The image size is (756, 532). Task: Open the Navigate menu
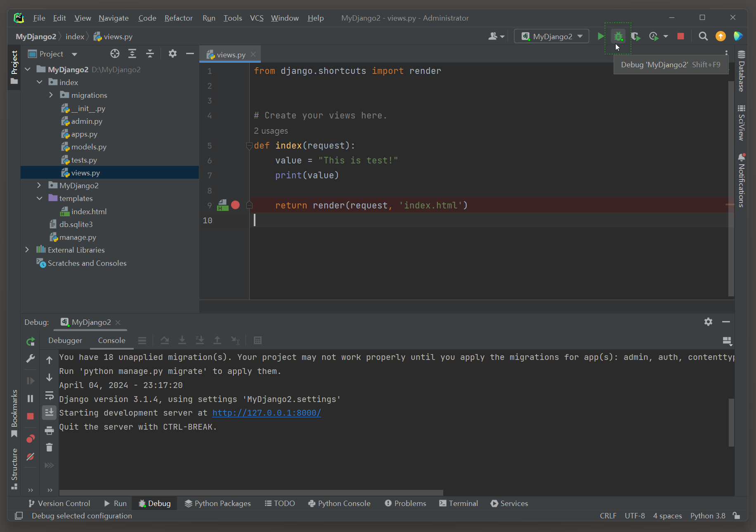(113, 18)
